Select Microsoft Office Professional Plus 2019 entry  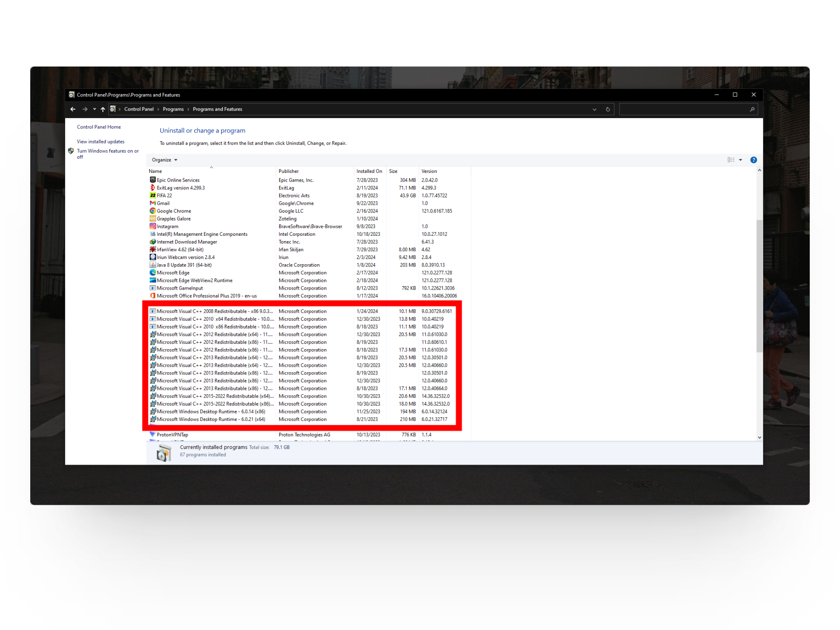pyautogui.click(x=206, y=296)
